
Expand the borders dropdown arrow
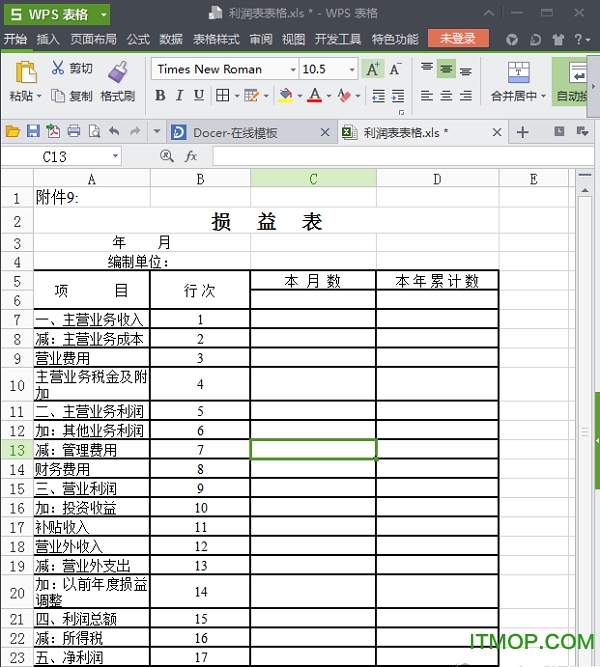(237, 96)
